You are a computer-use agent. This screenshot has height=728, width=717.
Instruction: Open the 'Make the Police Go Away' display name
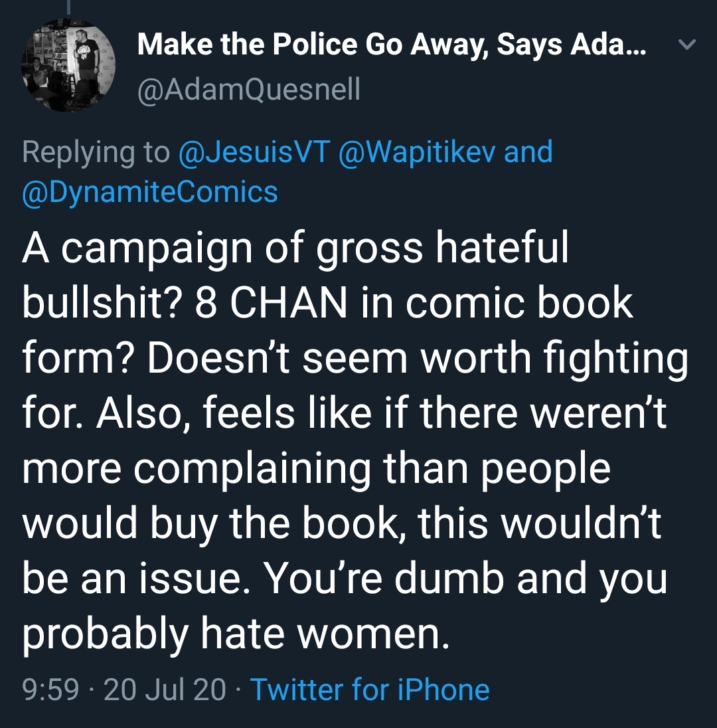391,45
